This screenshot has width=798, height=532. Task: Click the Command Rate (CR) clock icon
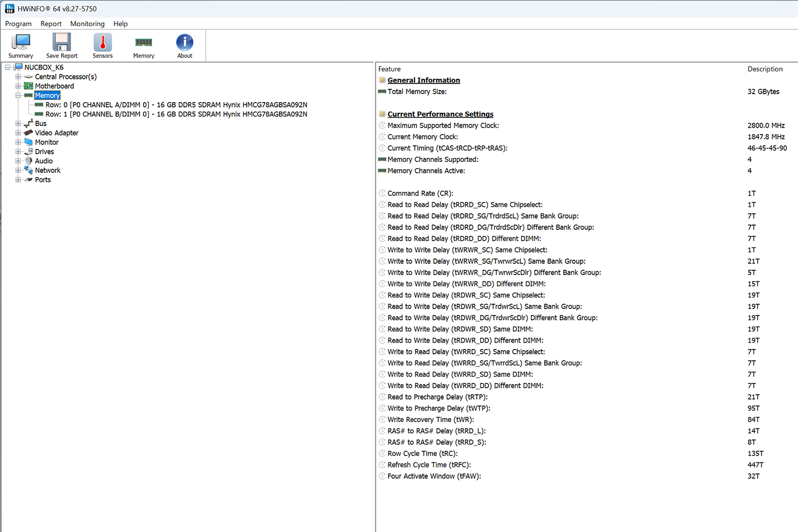[x=382, y=194]
